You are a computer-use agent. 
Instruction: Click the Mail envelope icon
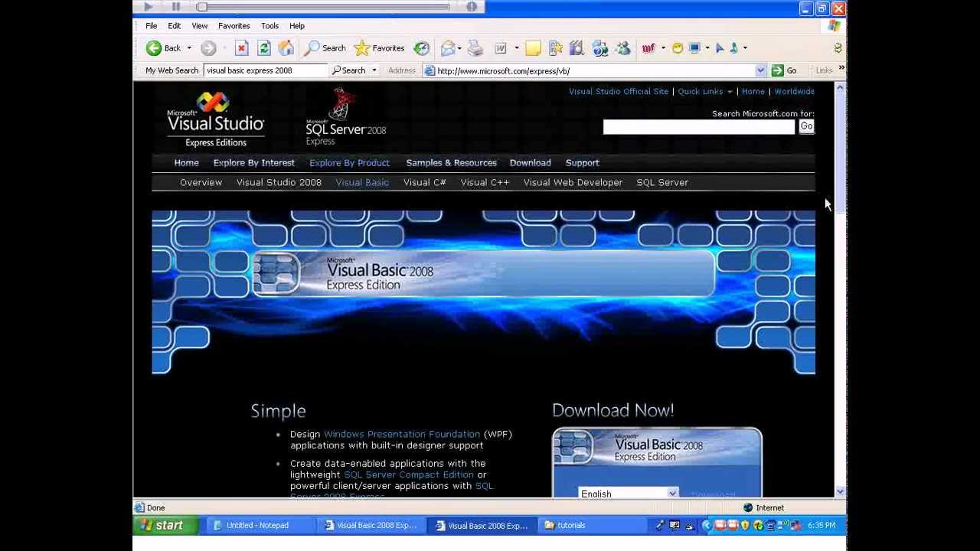pos(448,48)
